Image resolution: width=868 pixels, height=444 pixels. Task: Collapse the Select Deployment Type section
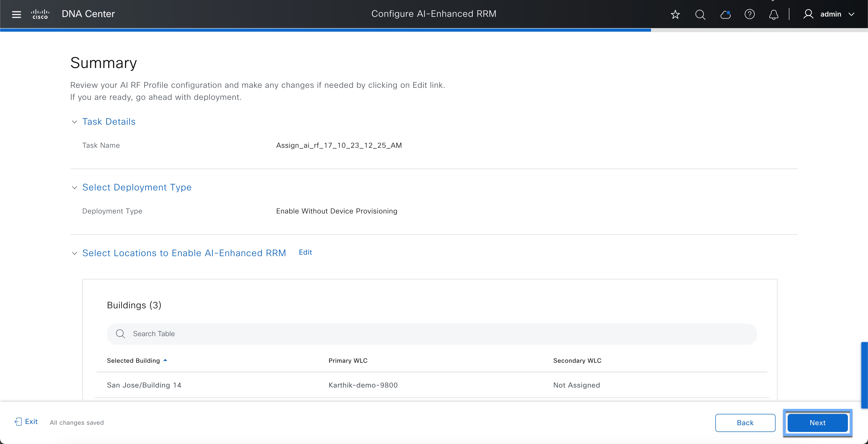click(x=74, y=187)
